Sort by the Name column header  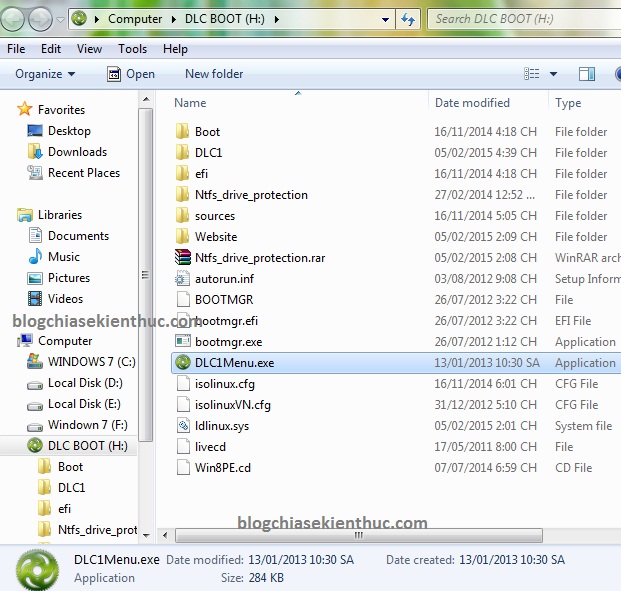click(x=190, y=103)
